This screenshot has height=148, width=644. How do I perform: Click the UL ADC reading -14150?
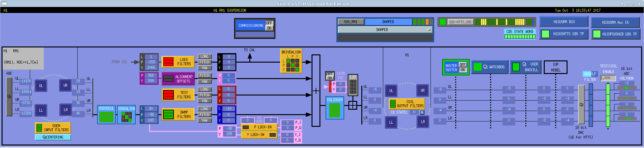coord(26,81)
